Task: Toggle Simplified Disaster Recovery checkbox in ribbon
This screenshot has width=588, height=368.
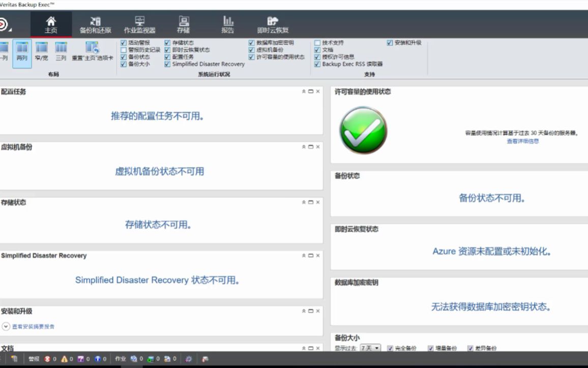Action: (167, 64)
